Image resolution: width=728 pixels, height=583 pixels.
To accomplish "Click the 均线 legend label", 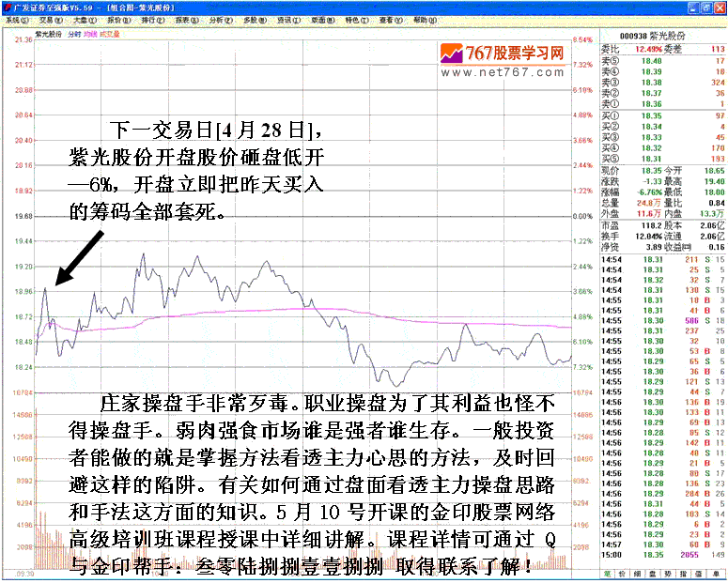I will tap(90, 33).
